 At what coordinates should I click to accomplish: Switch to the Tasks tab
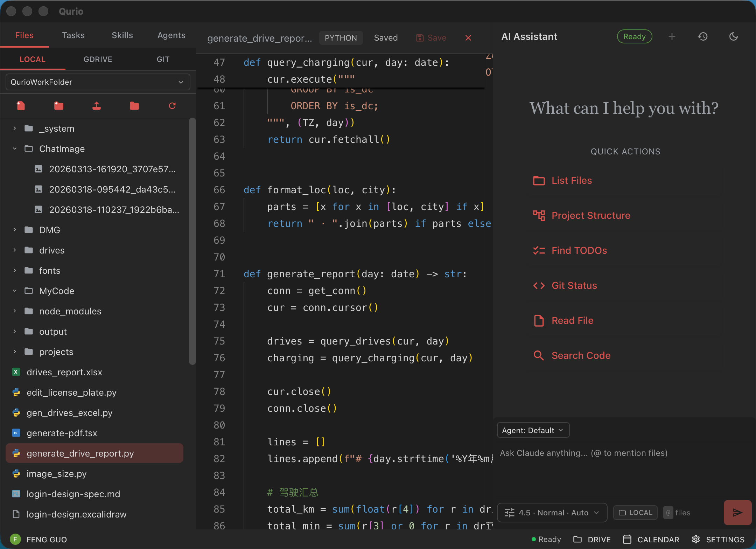[73, 35]
